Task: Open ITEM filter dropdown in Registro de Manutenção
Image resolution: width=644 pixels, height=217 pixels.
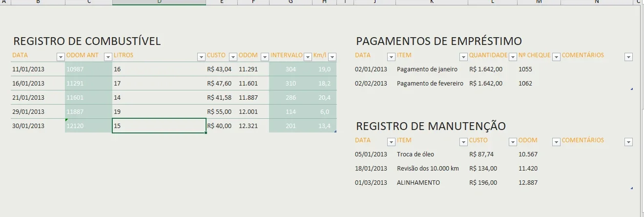Action: 463,142
